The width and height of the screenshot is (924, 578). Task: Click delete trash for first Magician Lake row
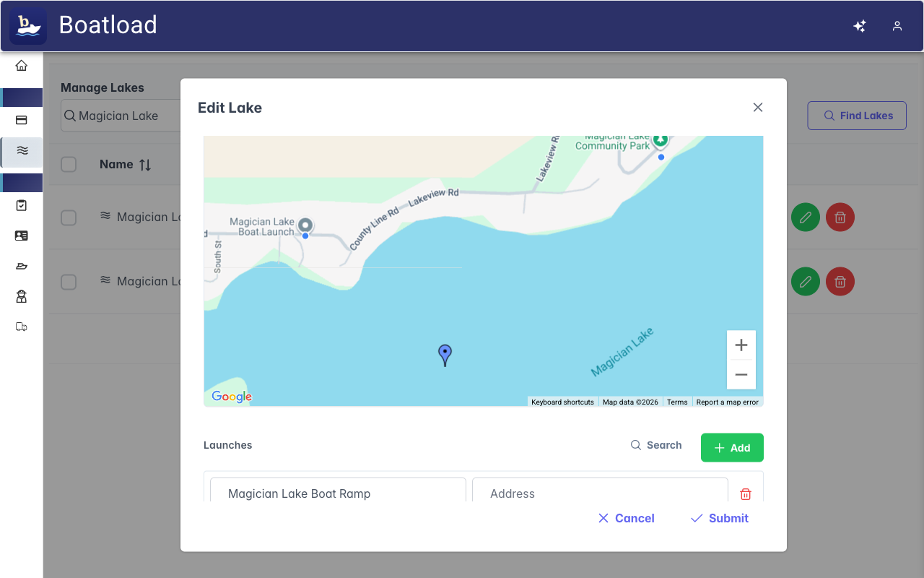pyautogui.click(x=840, y=217)
